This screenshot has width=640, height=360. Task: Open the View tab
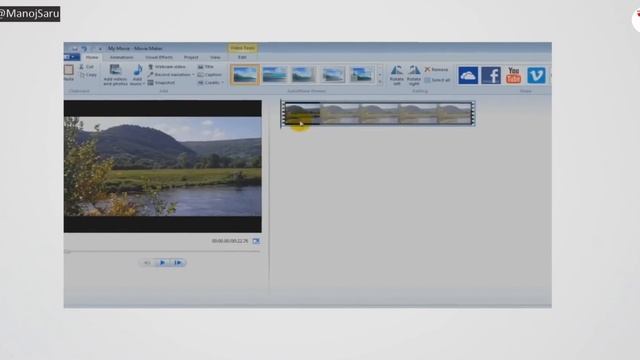tap(215, 58)
